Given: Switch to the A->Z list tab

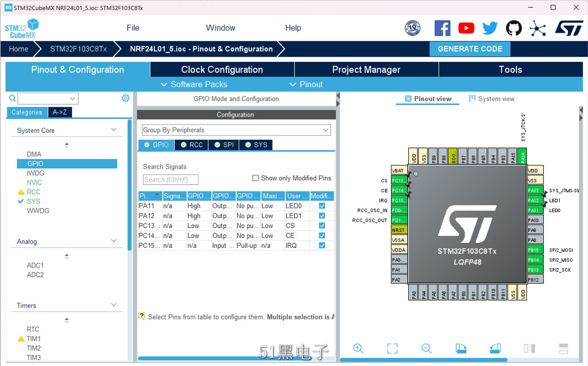Looking at the screenshot, I should tap(60, 112).
